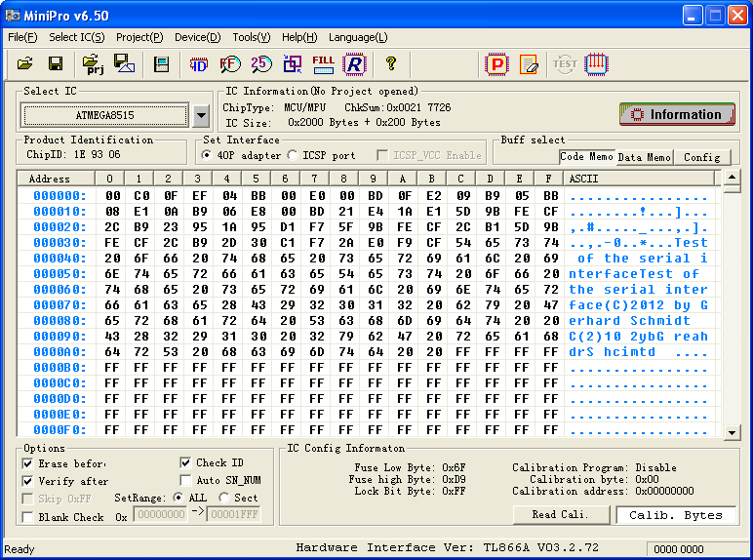Image resolution: width=753 pixels, height=560 pixels.
Task: Open the Tools menu
Action: pos(251,37)
